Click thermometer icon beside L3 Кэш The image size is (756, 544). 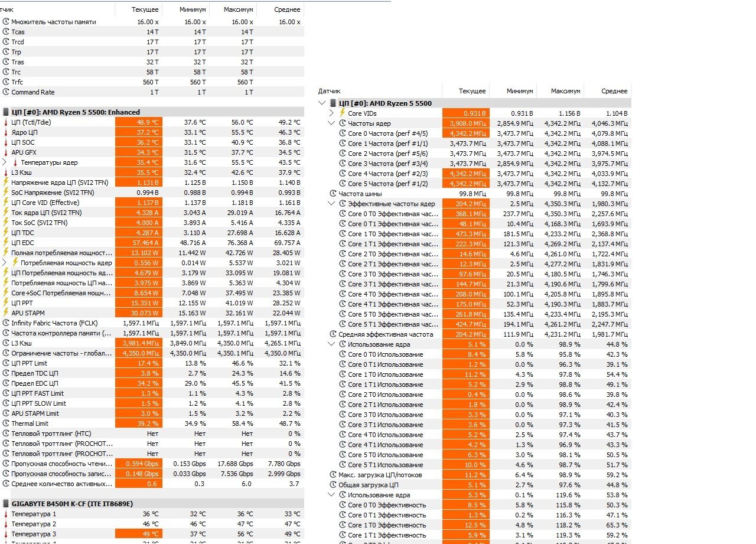pyautogui.click(x=6, y=172)
